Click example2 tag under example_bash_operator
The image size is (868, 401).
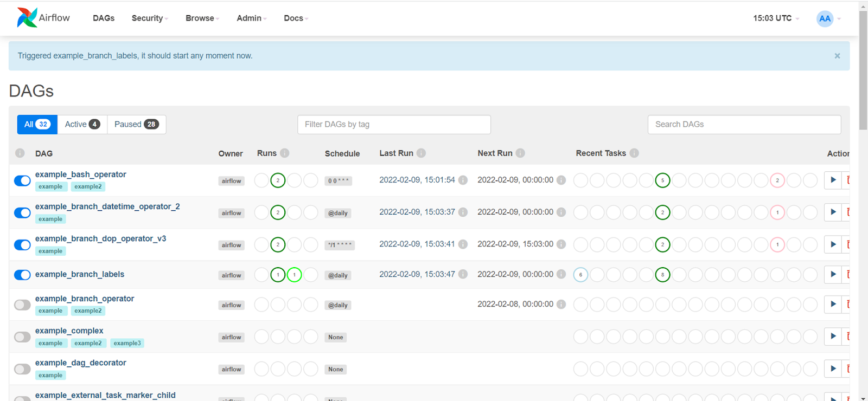[x=88, y=186]
